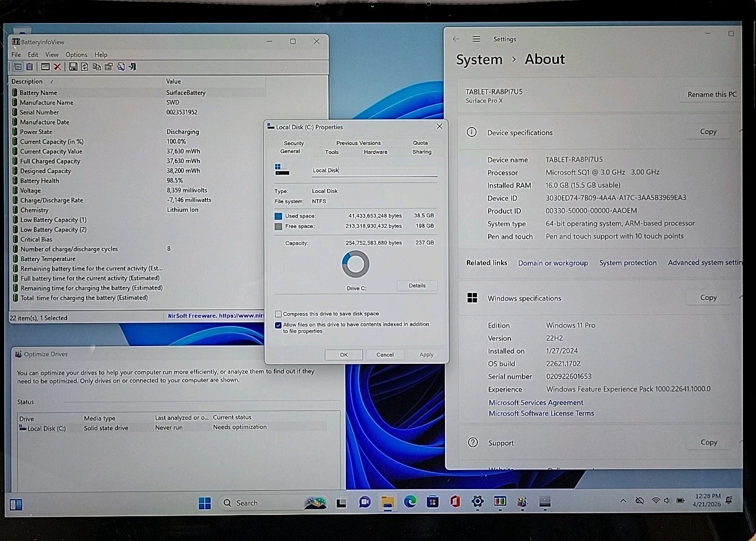
Task: Click the Copy button in the Support section
Action: [x=709, y=442]
